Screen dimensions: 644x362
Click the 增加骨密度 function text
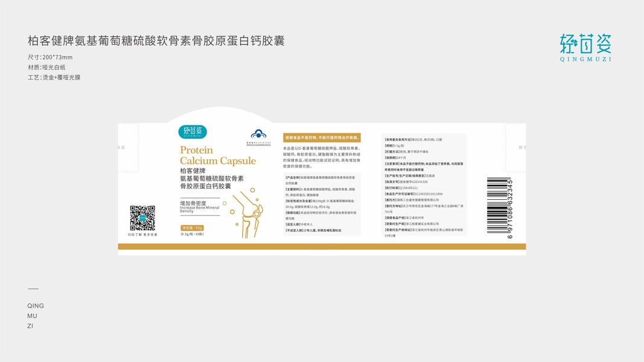pyautogui.click(x=193, y=203)
